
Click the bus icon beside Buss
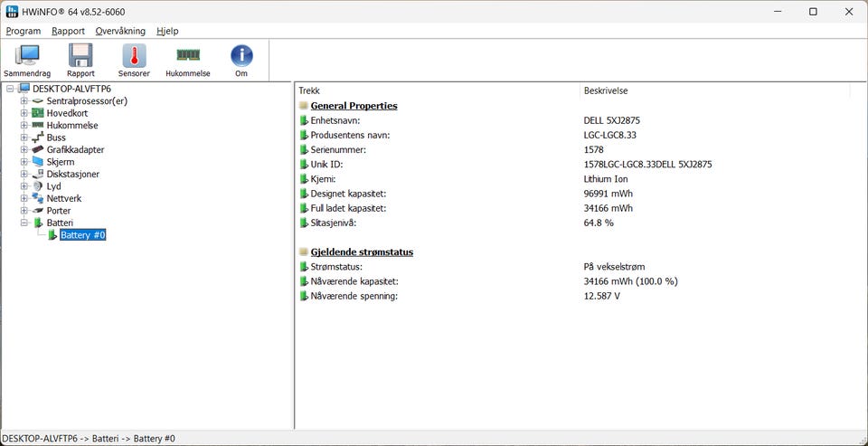[37, 138]
